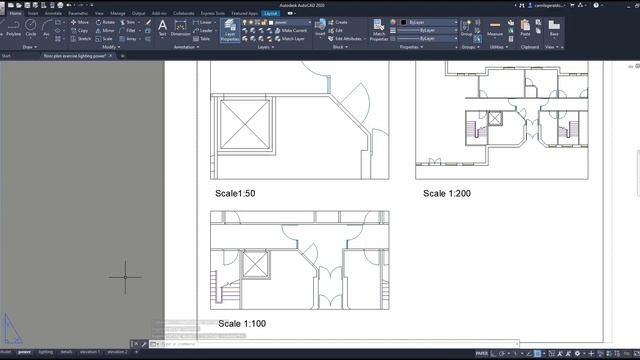Add a new drawing tab with plus
Viewport: 640px width, 360px height.
coord(122,56)
